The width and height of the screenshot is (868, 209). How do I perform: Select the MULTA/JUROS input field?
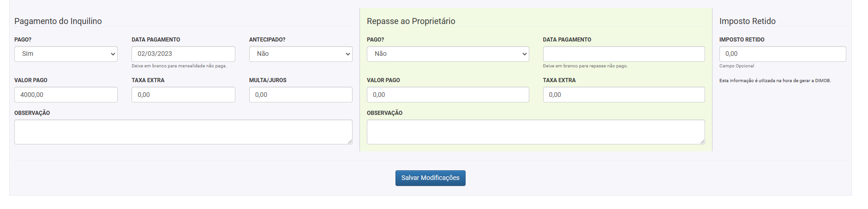300,95
